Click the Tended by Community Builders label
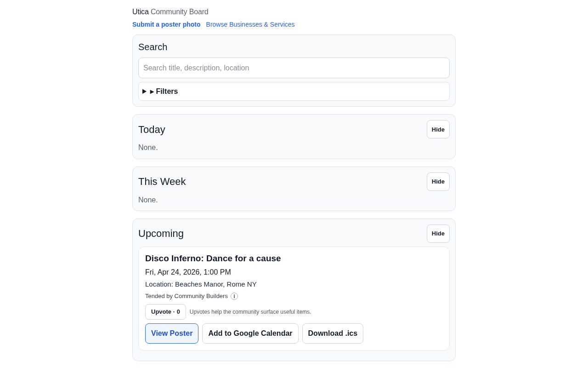This screenshot has width=588, height=368. [x=187, y=296]
